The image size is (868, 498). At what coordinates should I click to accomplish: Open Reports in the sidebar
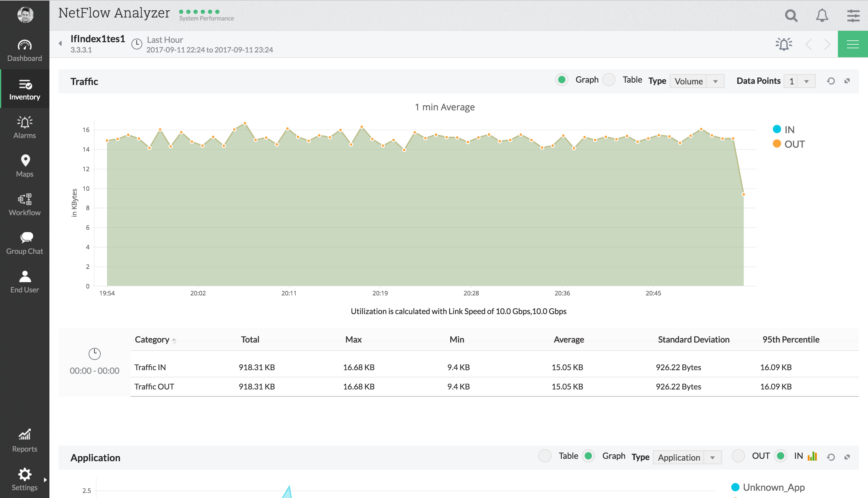pyautogui.click(x=25, y=441)
